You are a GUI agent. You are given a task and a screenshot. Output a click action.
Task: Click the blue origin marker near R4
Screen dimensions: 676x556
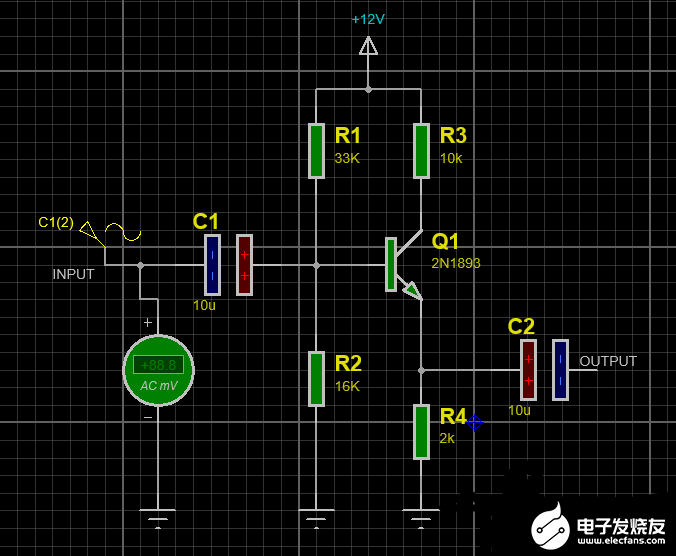(474, 423)
